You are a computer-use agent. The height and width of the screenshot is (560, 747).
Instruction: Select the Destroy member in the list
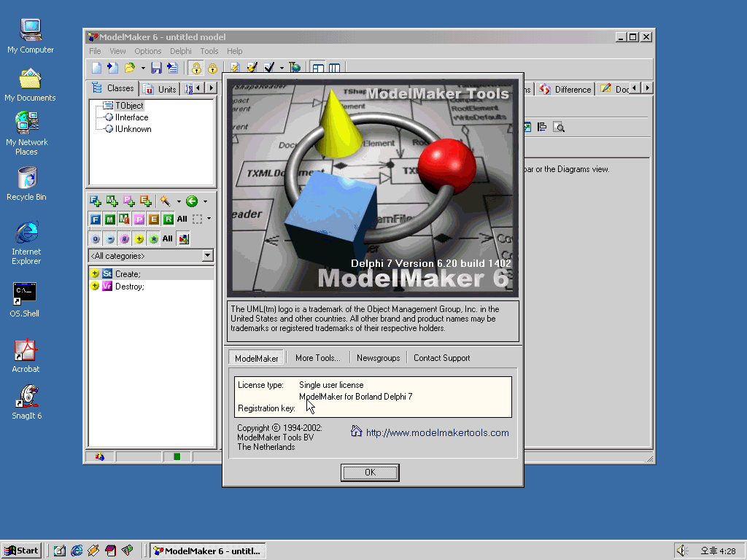tap(129, 287)
